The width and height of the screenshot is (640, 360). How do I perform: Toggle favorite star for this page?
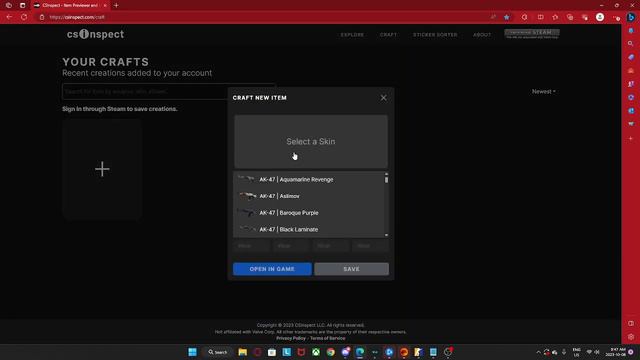tap(507, 17)
